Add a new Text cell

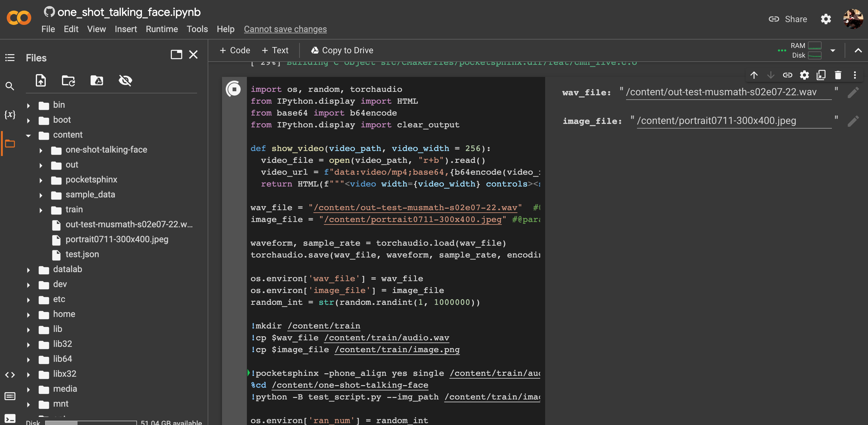tap(275, 50)
